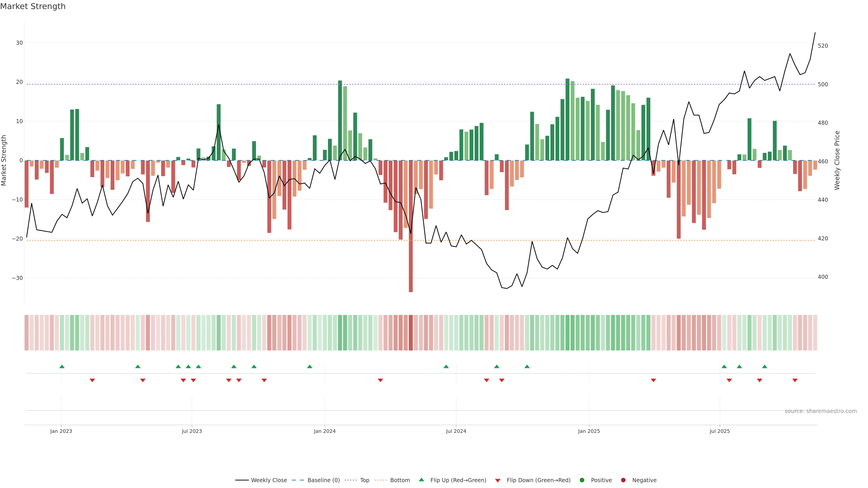Click the green Positive legend dot

coord(582,480)
